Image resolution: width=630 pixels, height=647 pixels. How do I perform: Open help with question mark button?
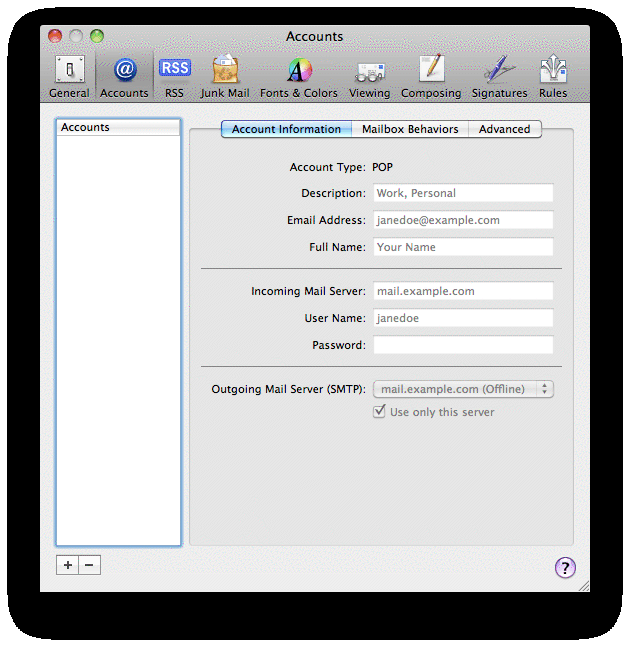(565, 568)
